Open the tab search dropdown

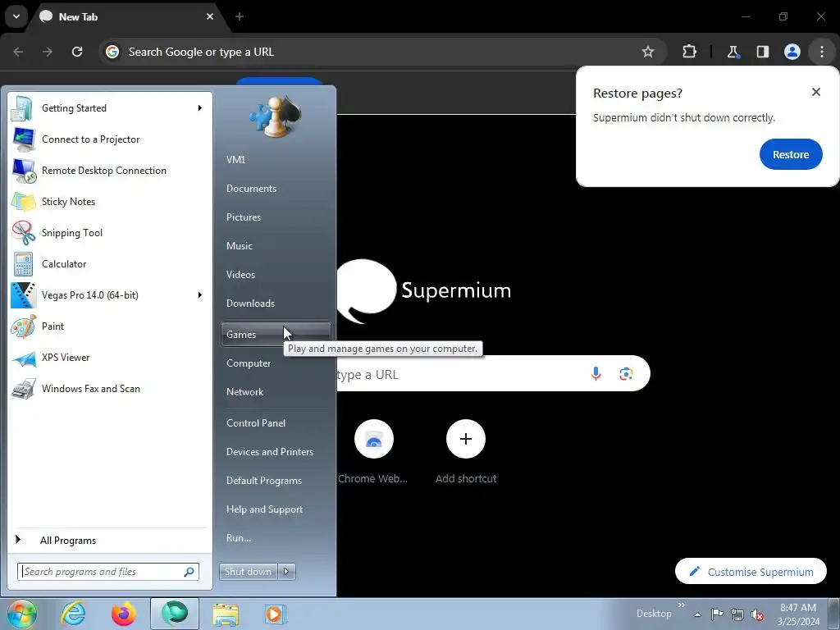pos(16,16)
